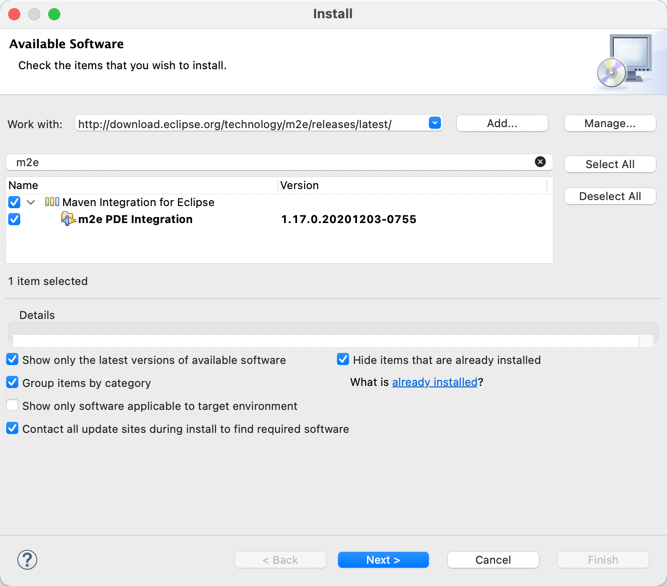Screen dimensions: 667x586
Task: Select the Maven Integration for Eclipse row
Action: click(x=279, y=202)
